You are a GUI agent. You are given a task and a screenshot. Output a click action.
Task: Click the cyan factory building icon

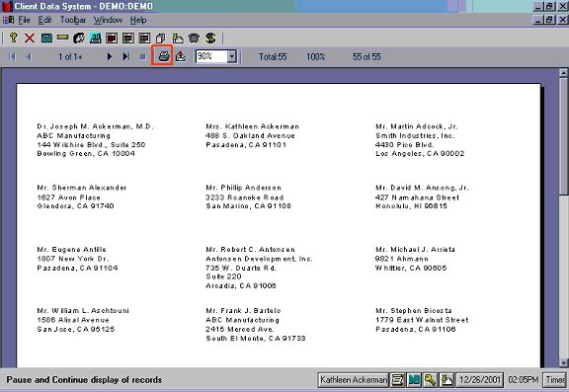(96, 38)
